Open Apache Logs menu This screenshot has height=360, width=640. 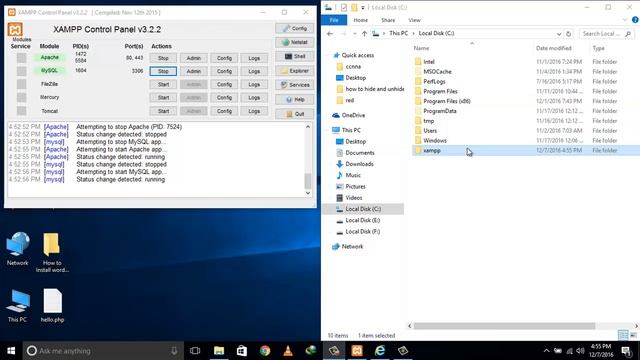pyautogui.click(x=254, y=58)
